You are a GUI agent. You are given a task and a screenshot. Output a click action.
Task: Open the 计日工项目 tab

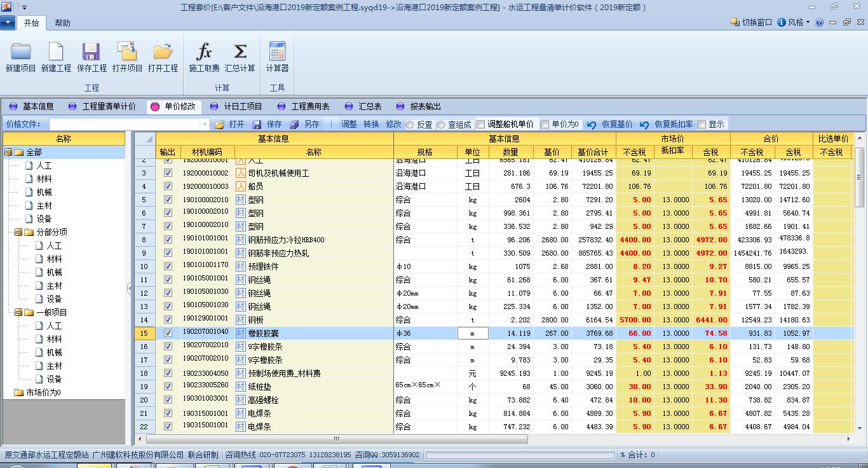tap(236, 107)
